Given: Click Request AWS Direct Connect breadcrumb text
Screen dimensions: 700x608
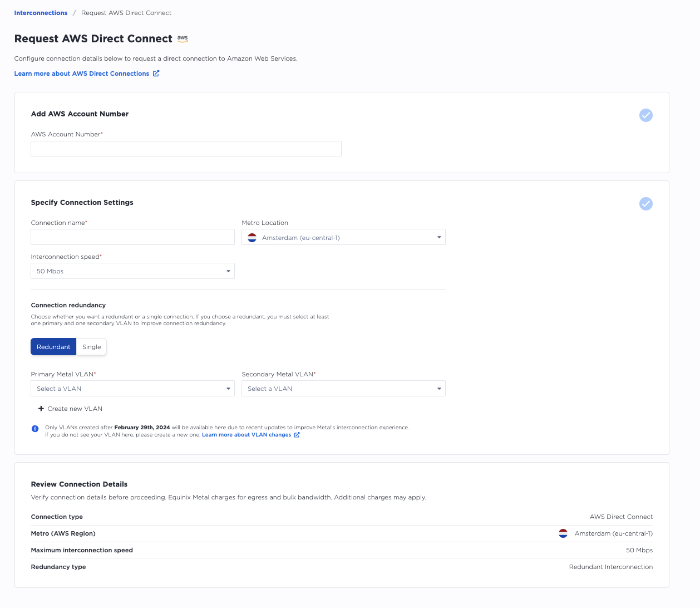Looking at the screenshot, I should point(126,13).
